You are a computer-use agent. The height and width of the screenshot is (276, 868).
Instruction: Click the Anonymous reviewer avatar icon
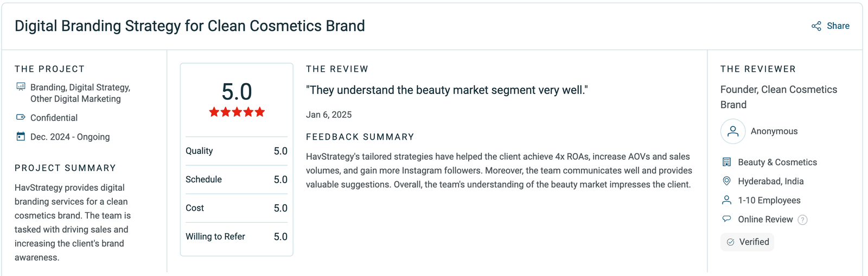click(732, 131)
